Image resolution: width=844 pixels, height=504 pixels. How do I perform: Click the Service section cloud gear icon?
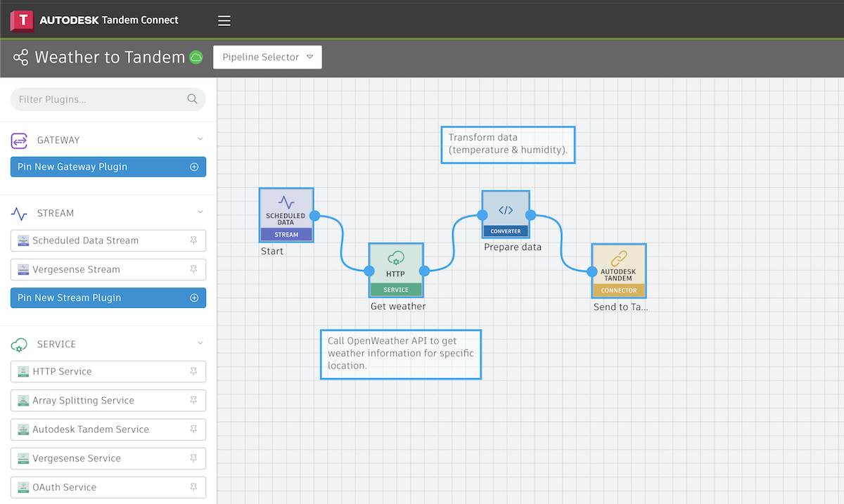coord(19,344)
